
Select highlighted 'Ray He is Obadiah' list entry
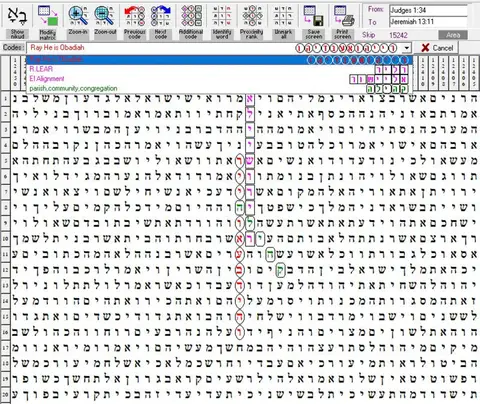(219, 60)
